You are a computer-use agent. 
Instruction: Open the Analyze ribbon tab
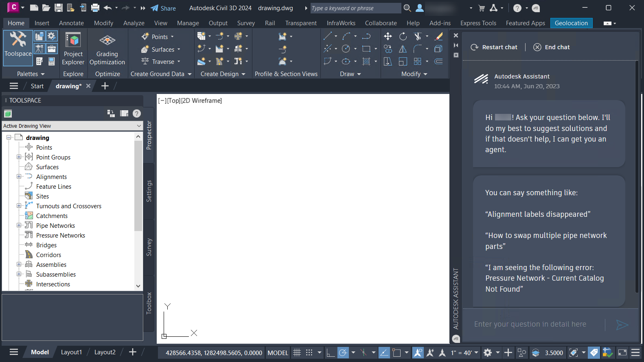(134, 23)
